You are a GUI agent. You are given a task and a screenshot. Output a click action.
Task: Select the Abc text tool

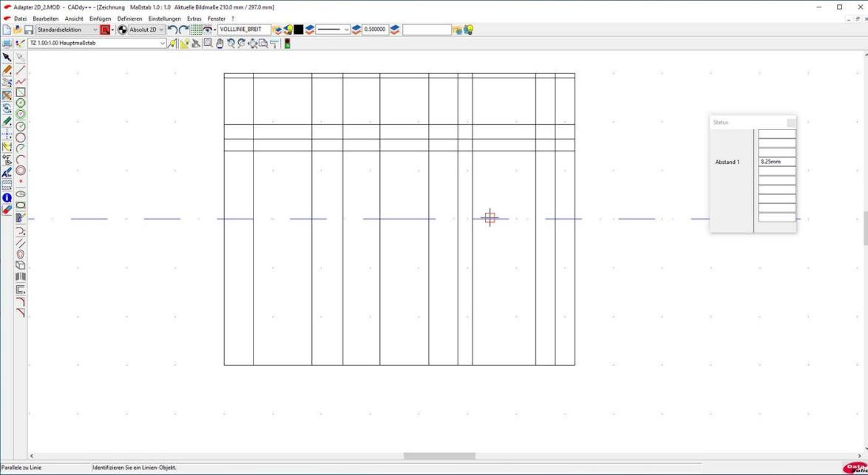point(7,173)
